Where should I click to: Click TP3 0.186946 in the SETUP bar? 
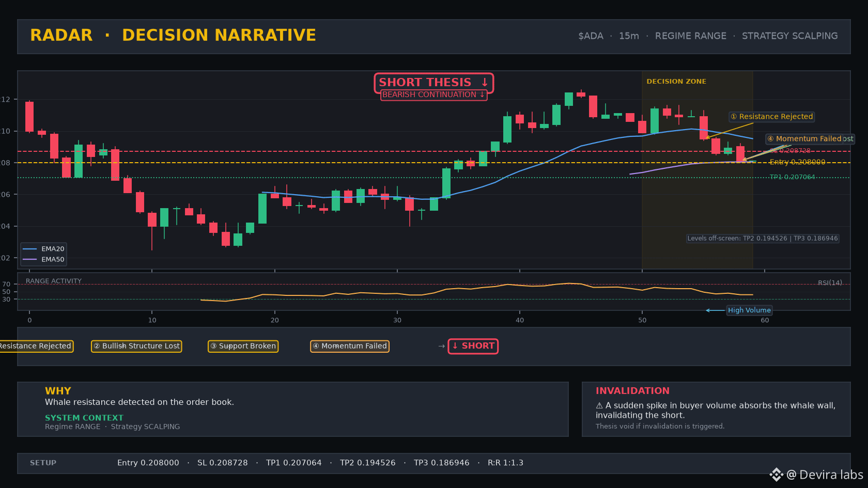click(442, 463)
